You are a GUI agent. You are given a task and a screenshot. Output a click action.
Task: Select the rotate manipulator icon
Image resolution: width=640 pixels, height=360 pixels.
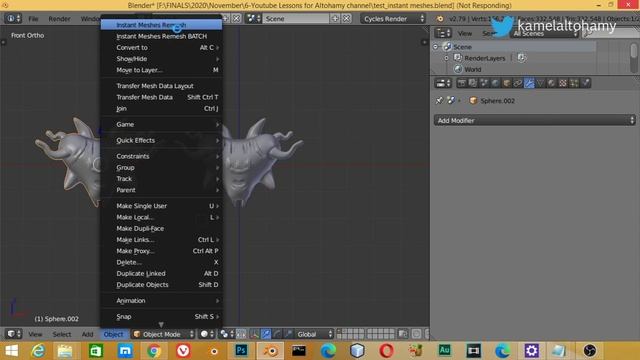[x=277, y=334]
